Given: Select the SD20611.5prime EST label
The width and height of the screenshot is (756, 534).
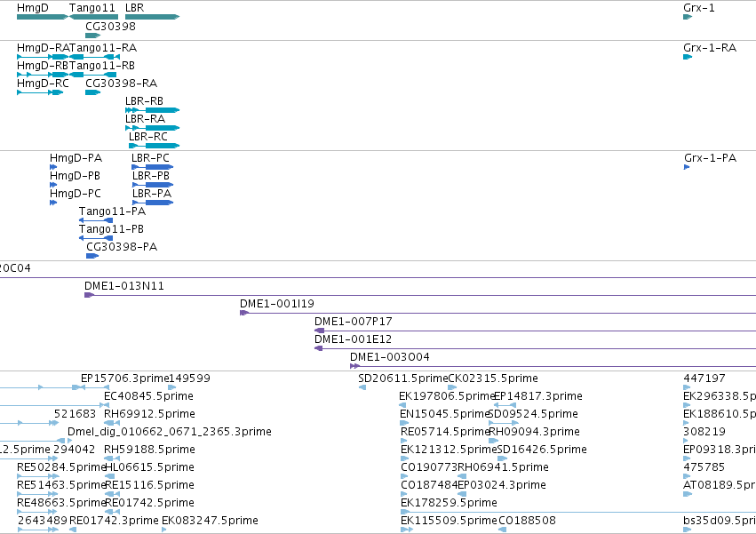Looking at the screenshot, I should point(403,379).
